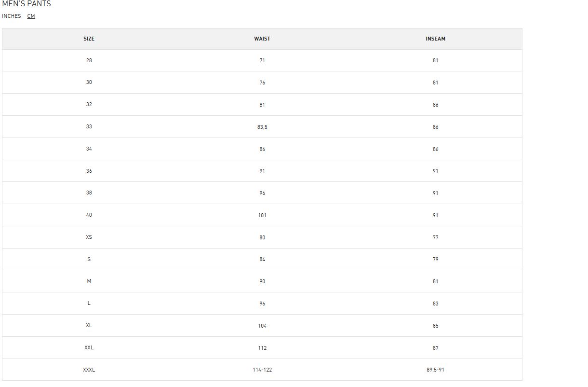This screenshot has height=387, width=588.
Task: Click waist value 104 for XL
Action: coord(262,326)
